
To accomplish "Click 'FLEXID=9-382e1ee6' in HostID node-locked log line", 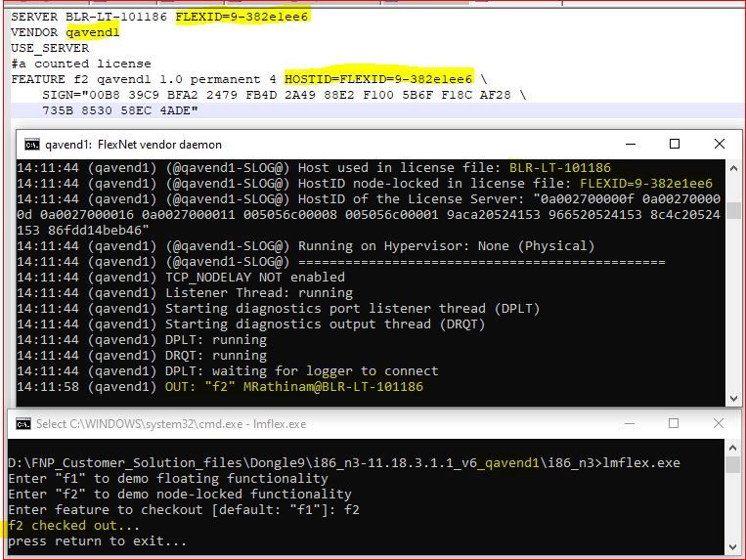I will click(x=646, y=183).
